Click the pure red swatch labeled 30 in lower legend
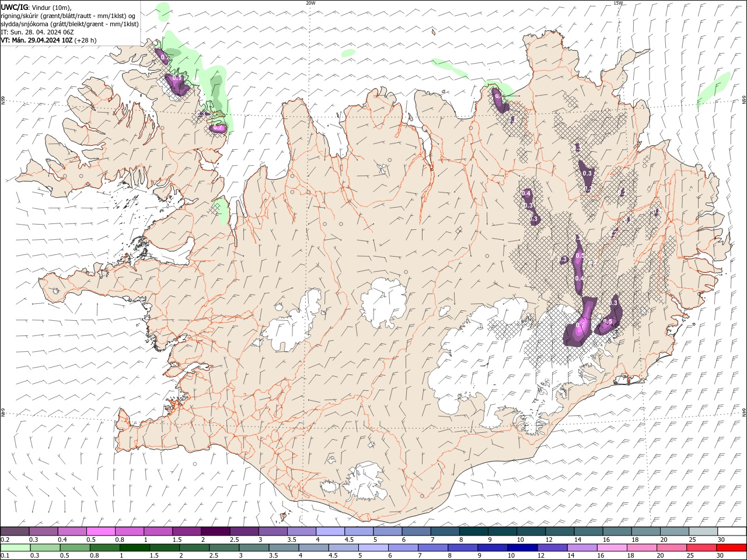 coord(731,547)
